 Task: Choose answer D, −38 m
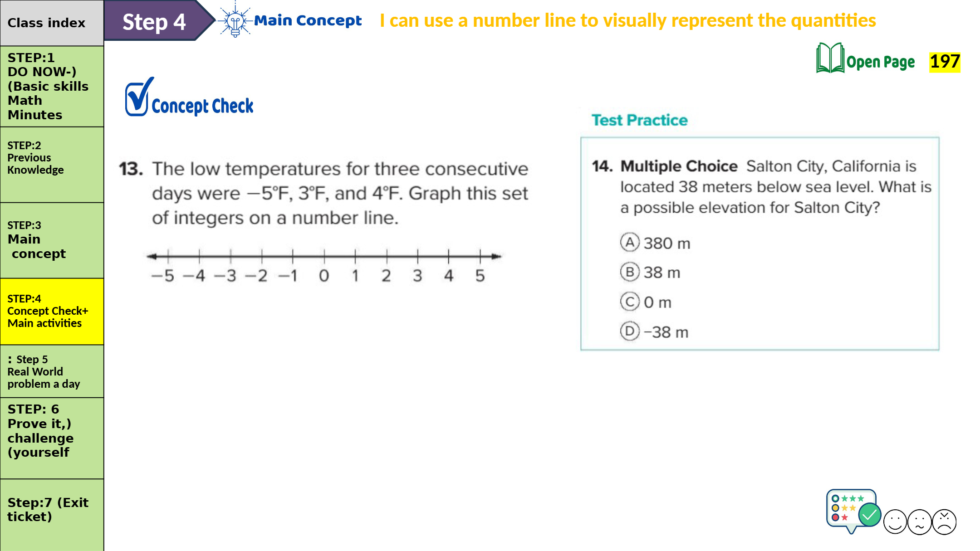[x=630, y=332]
